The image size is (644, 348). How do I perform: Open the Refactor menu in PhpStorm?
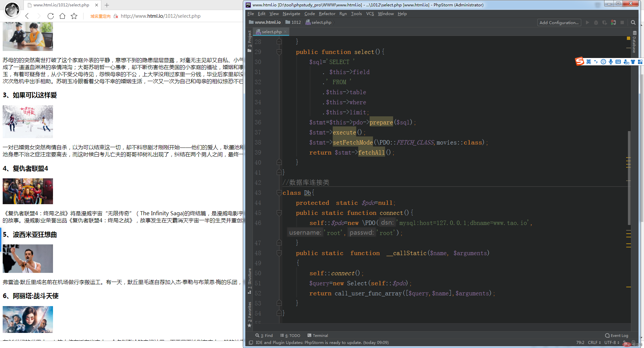(x=327, y=14)
